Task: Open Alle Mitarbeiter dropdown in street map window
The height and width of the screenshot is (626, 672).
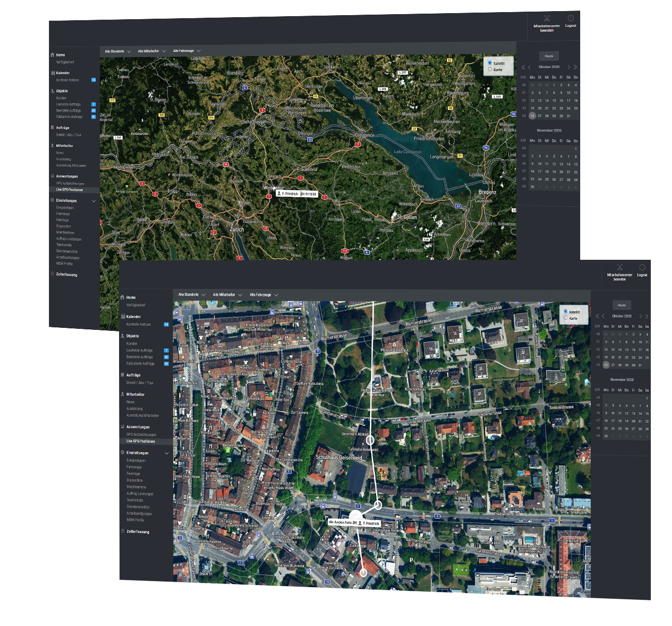Action: (227, 295)
